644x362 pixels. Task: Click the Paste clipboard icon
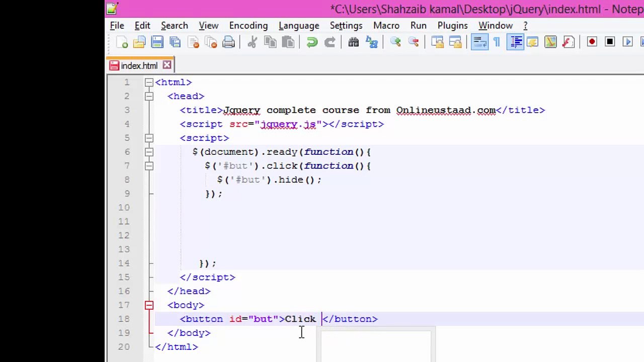coord(288,43)
